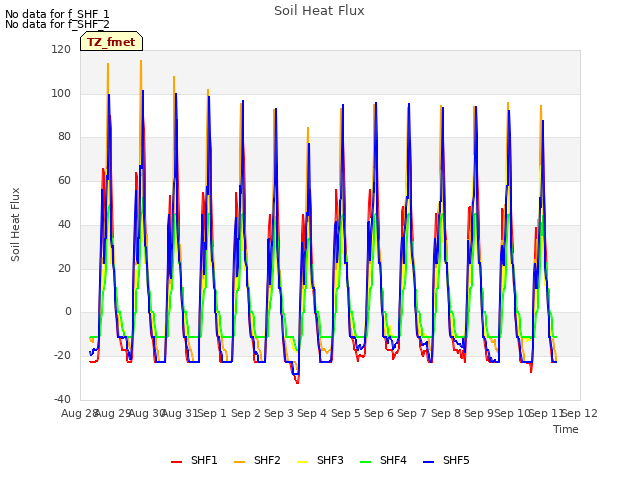
Task: Click the SHF5 legend label
Action: pyautogui.click(x=456, y=460)
